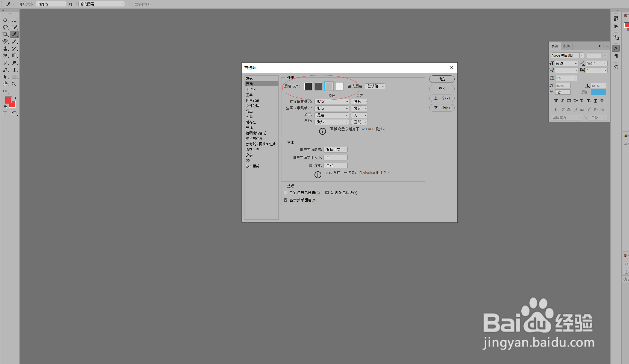Select the Horizontal Type tool
The width and height of the screenshot is (629, 364).
(x=14, y=70)
